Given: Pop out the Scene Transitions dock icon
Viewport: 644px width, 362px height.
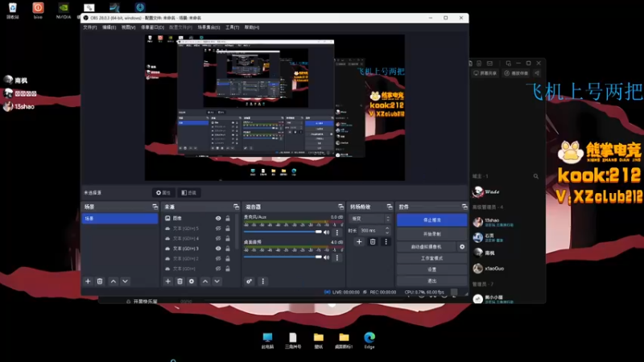Looking at the screenshot, I should coord(390,207).
